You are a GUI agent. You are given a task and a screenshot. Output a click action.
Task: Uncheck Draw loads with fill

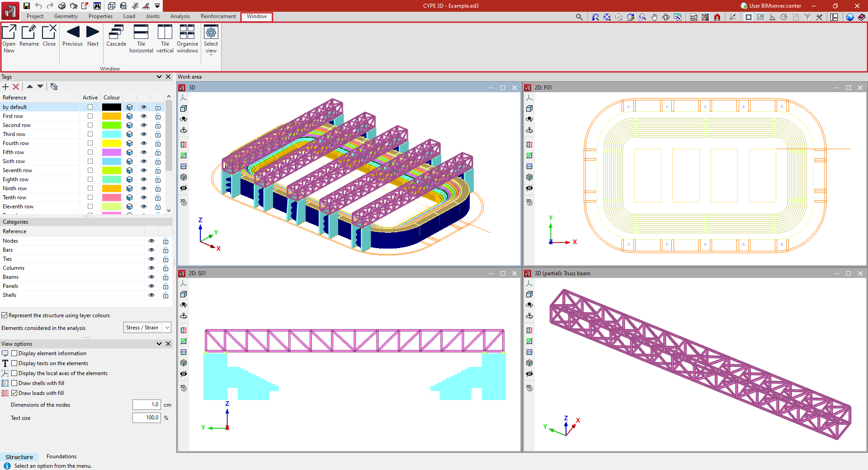(x=14, y=393)
